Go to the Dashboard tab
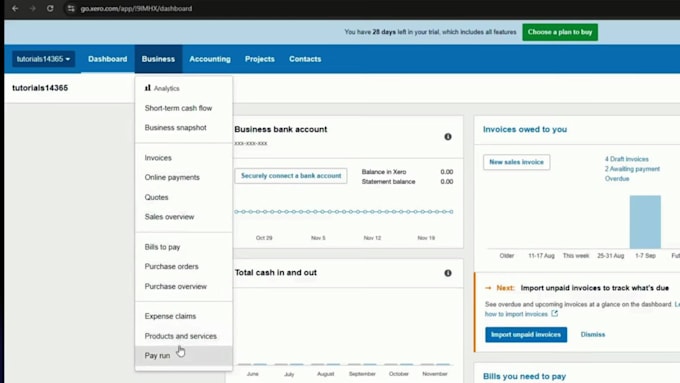680x383 pixels. (x=108, y=59)
